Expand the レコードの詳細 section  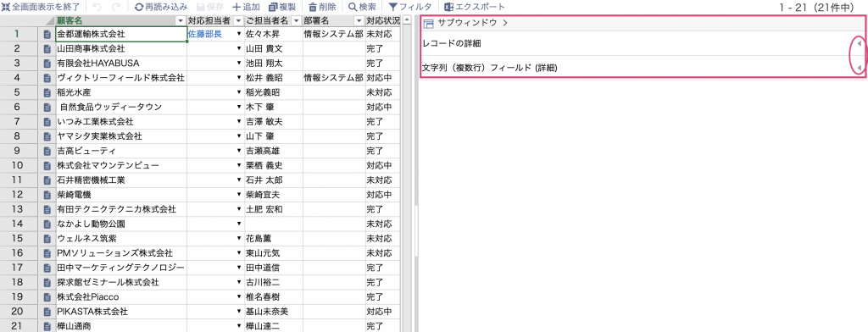pyautogui.click(x=859, y=43)
